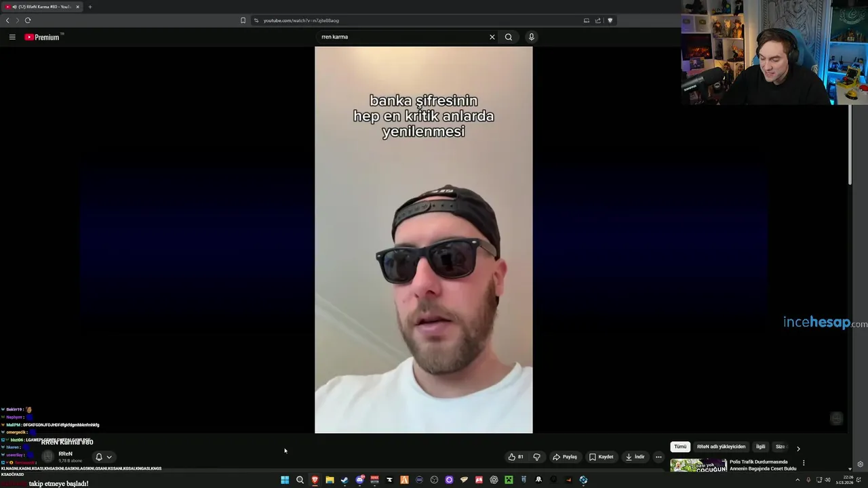
Task: Open the RReN channel name link
Action: click(x=65, y=453)
